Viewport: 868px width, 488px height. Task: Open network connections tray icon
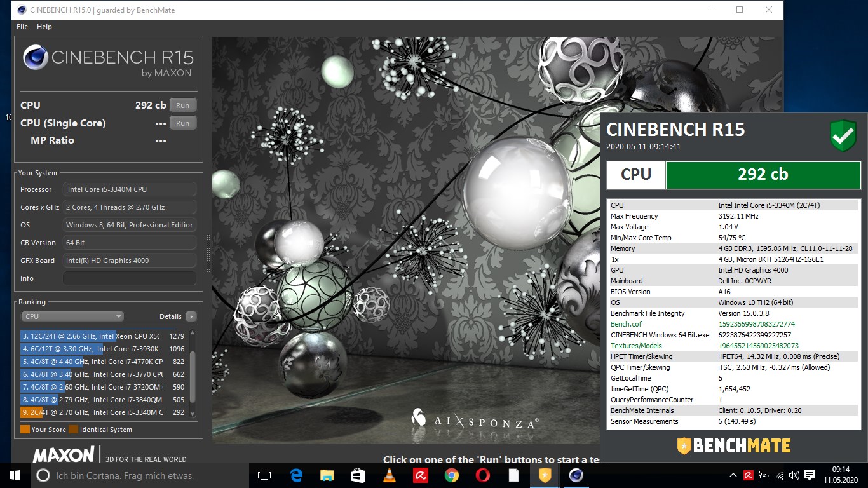click(779, 475)
